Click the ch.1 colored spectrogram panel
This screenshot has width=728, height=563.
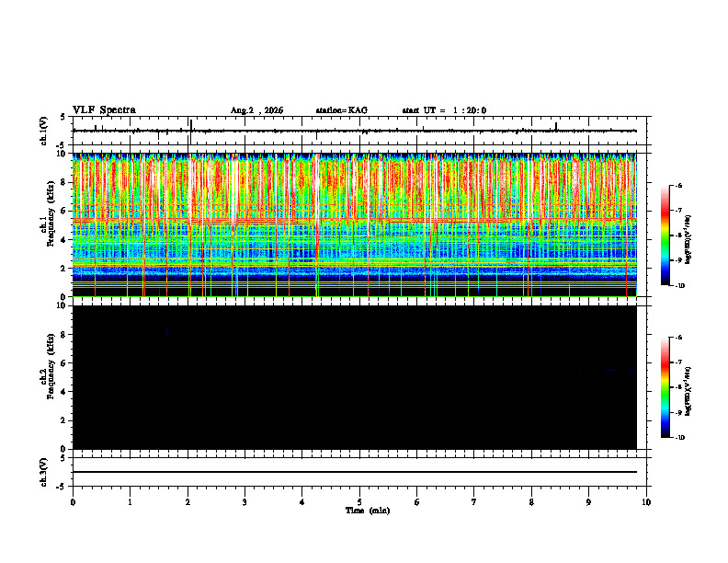(x=355, y=224)
